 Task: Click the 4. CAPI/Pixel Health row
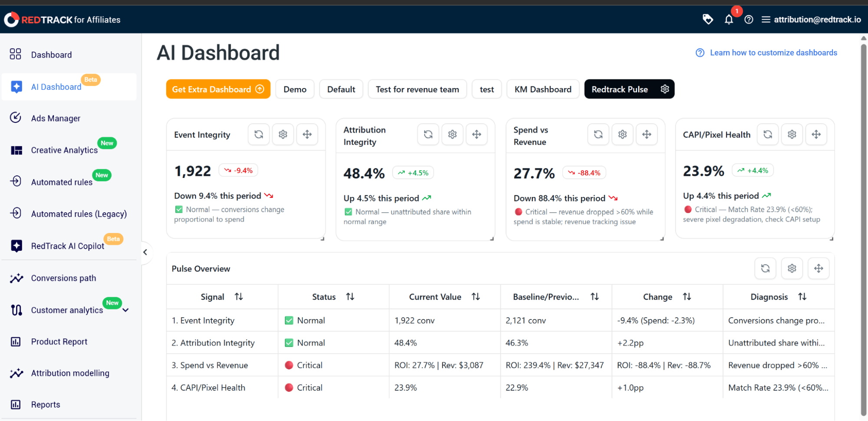click(500, 388)
